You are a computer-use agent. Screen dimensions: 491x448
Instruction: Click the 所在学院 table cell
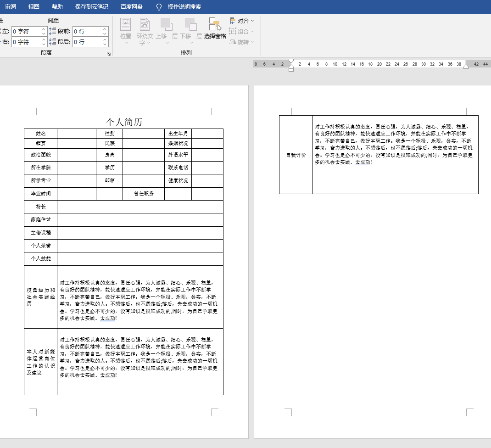click(41, 168)
